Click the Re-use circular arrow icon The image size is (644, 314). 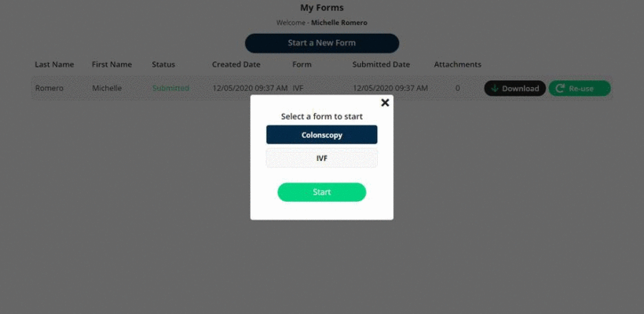coord(559,88)
